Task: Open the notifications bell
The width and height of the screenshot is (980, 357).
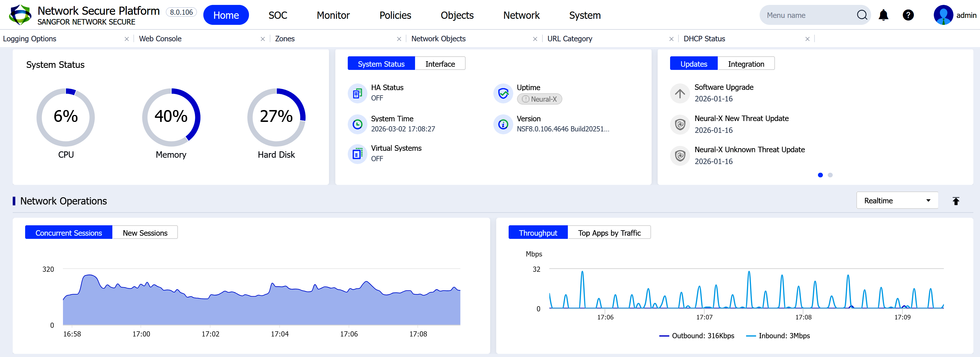Action: (x=883, y=15)
